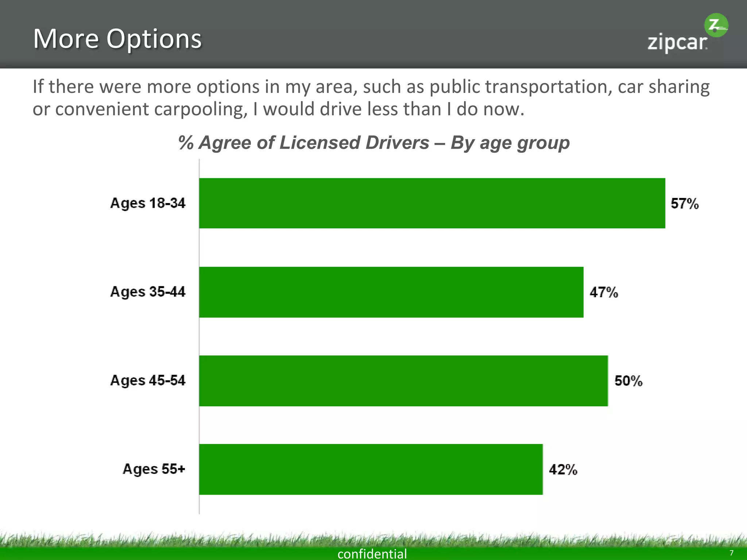Image resolution: width=747 pixels, height=560 pixels.
Task: Click the "confidential" footer text
Action: click(x=372, y=554)
